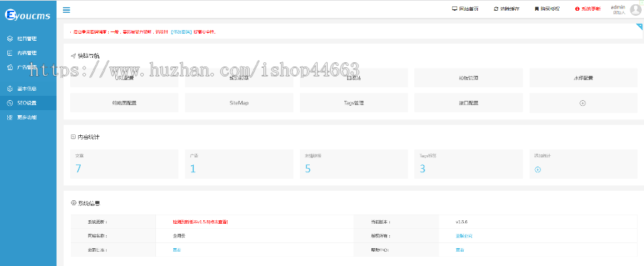This screenshot has height=266, width=644.
Task: Click the SEO设置 sidebar icon
Action: [x=10, y=103]
